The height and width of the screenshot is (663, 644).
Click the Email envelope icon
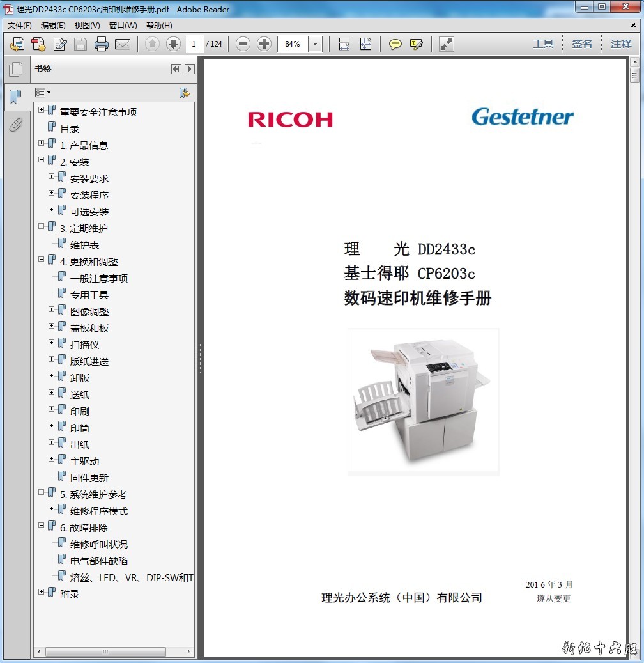point(123,44)
